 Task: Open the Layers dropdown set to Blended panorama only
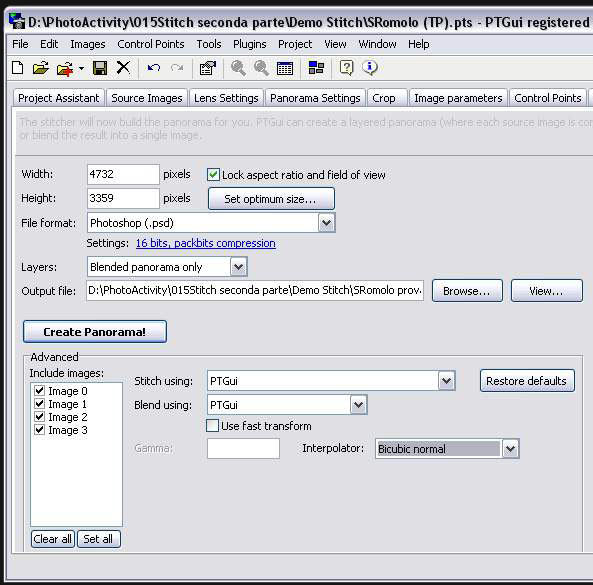click(x=238, y=267)
